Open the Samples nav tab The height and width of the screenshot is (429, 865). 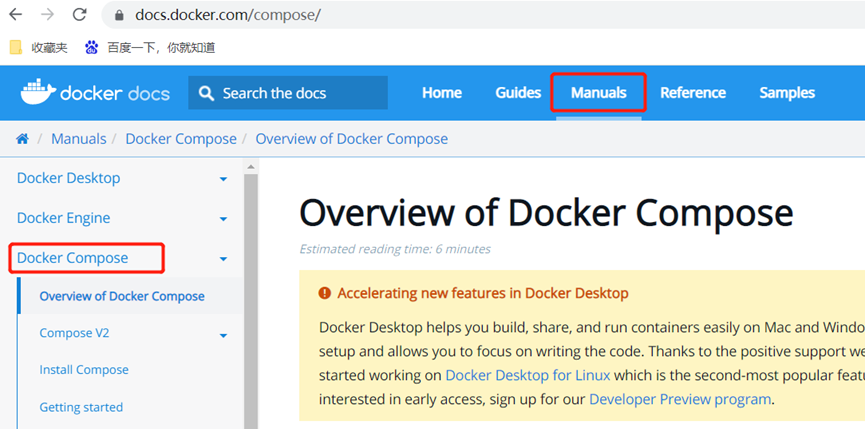[787, 93]
